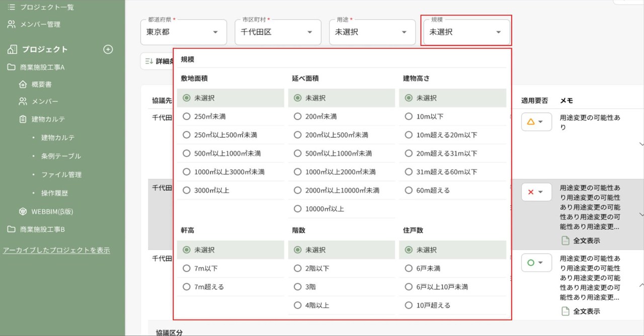Screen dimensions: 644x336
Task: Click the メンバー管理 people icon
Action: (x=11, y=24)
